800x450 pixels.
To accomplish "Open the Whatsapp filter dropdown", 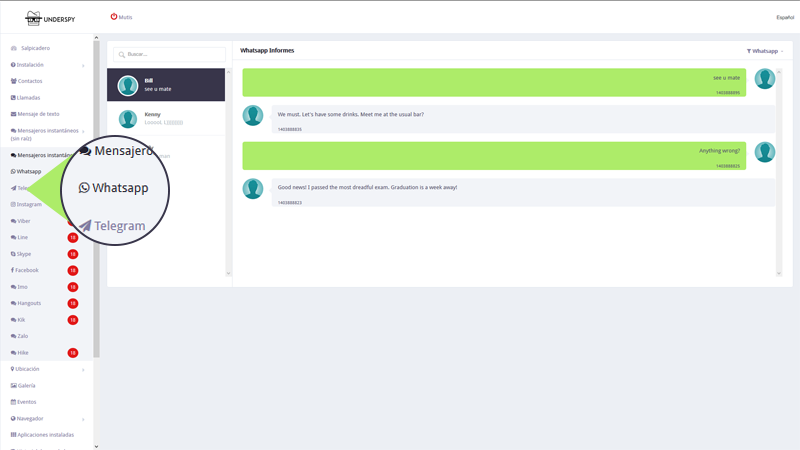I will 765,51.
